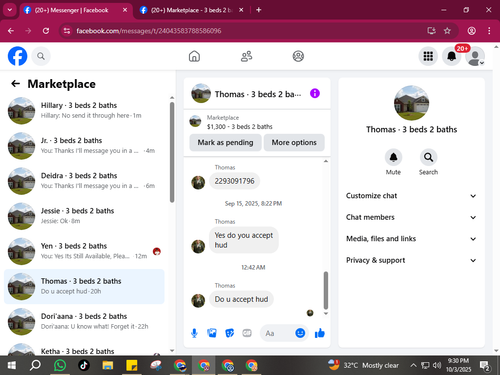This screenshot has height=375, width=500.
Task: Click the browser back arrow
Action: pos(11,31)
